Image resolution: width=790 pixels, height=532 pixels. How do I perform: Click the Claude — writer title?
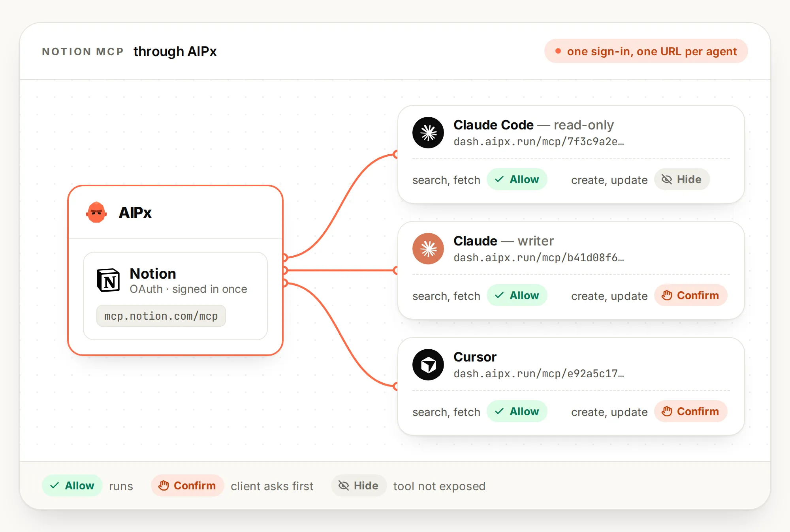point(504,241)
